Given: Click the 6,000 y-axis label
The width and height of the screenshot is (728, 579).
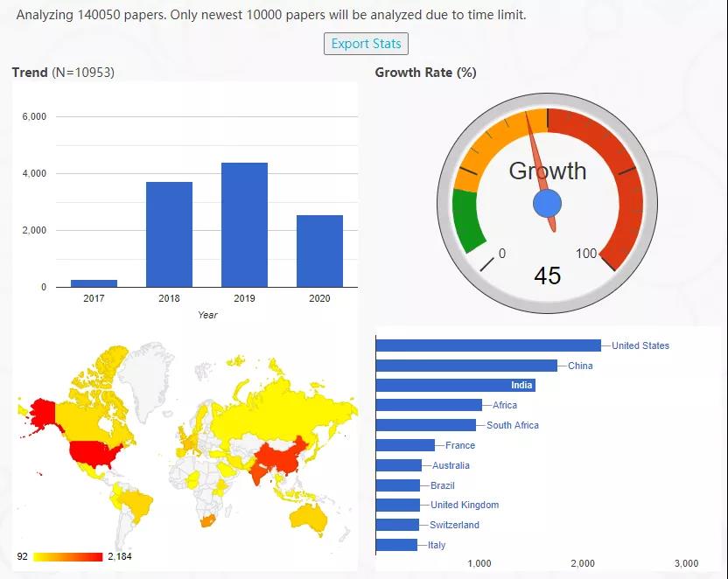Looking at the screenshot, I should tap(34, 116).
